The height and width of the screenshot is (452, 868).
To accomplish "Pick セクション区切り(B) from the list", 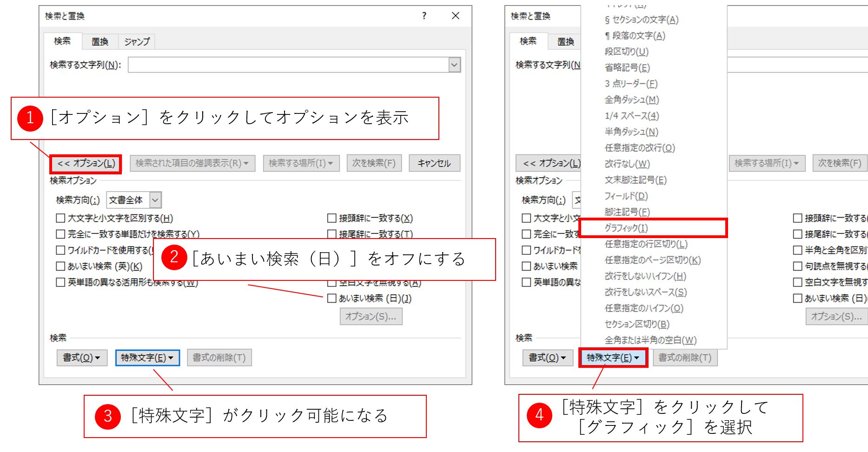I will tap(636, 324).
